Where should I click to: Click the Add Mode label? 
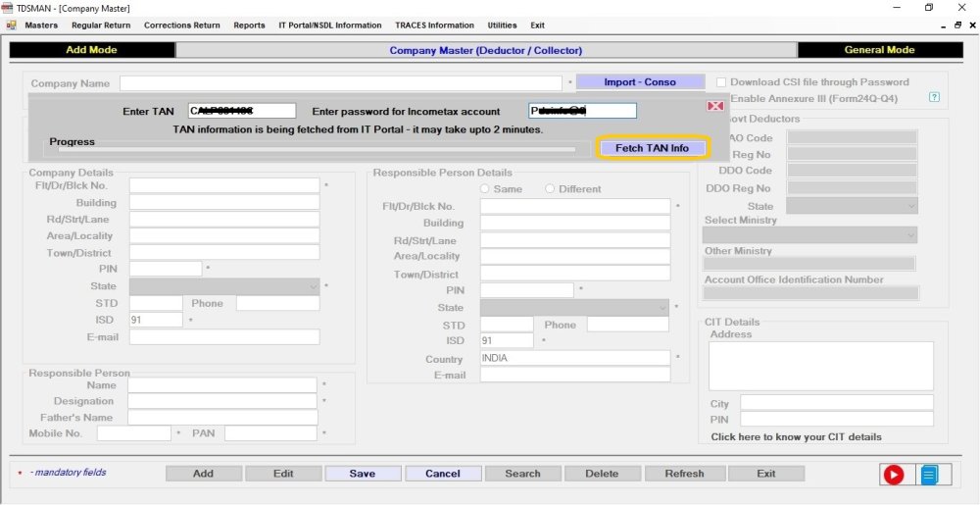[x=92, y=50]
